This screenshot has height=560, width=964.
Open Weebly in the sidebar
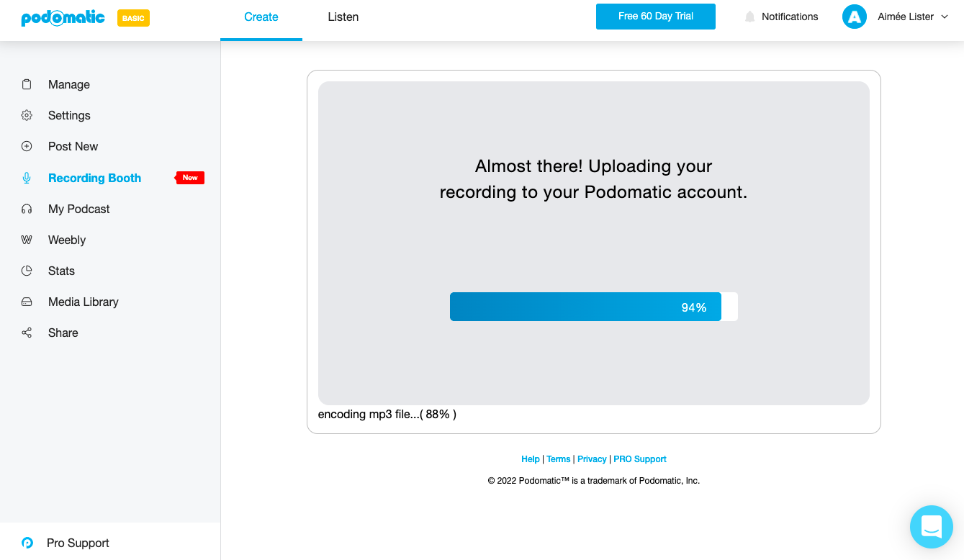67,240
